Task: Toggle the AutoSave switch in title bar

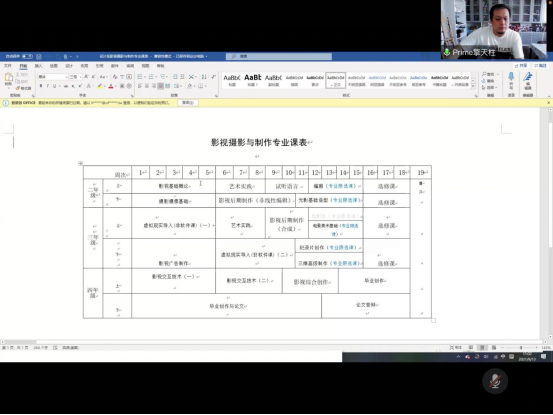Action: tap(27, 56)
